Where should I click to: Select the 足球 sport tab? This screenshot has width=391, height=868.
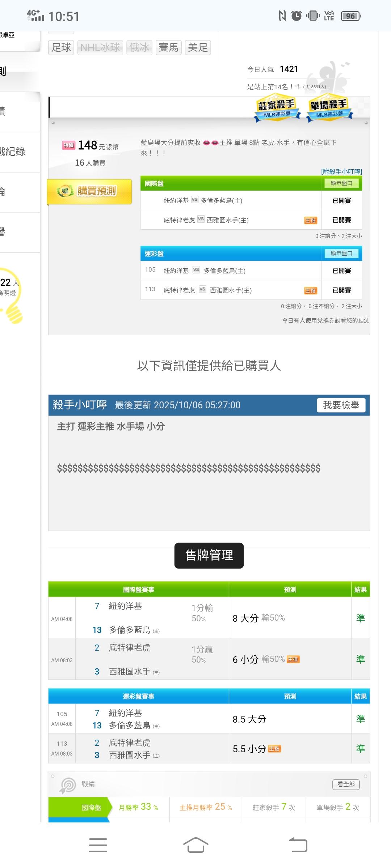coord(61,47)
